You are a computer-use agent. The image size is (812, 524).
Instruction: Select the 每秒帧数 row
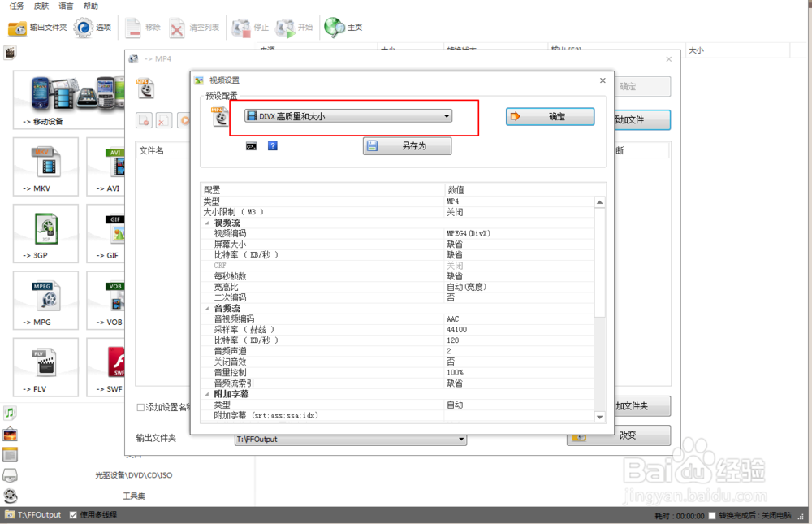(x=397, y=276)
